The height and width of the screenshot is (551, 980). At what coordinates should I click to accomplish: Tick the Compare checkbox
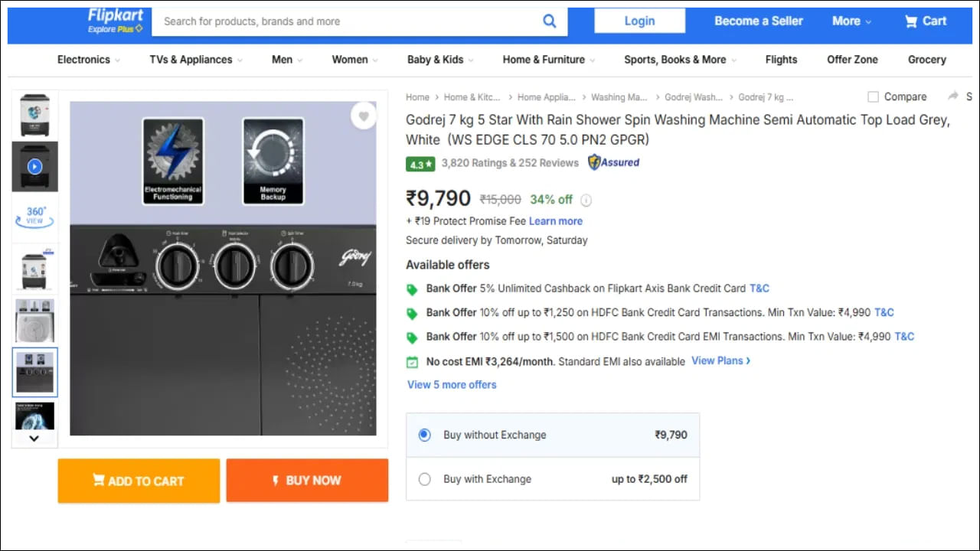click(873, 96)
